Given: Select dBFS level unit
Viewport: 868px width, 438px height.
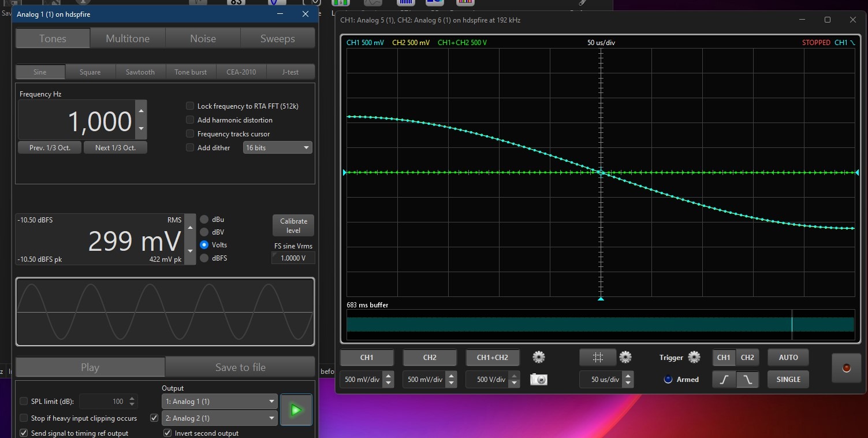Looking at the screenshot, I should click(x=204, y=258).
